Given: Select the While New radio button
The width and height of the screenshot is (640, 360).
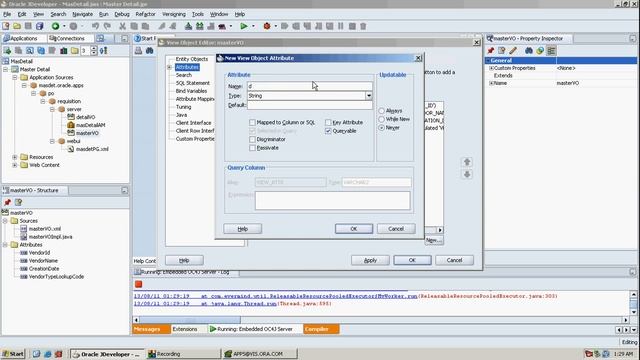Looking at the screenshot, I should (382, 119).
